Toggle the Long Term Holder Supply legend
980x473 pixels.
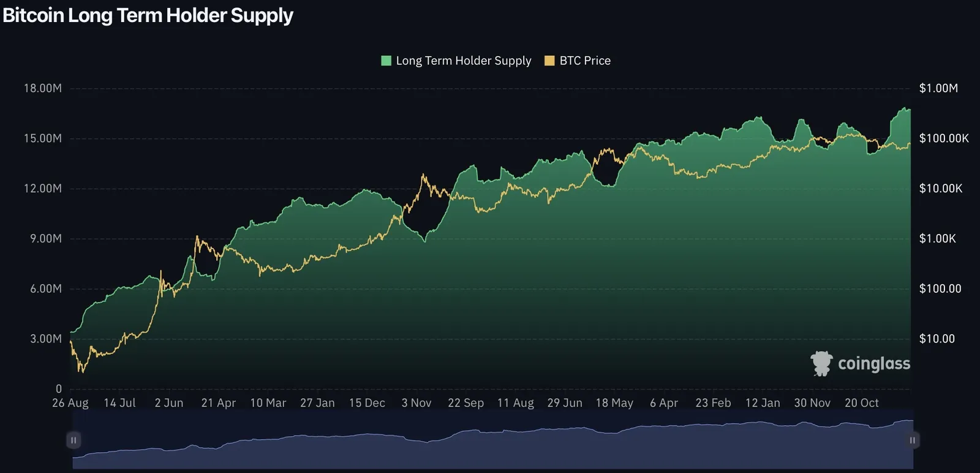pyautogui.click(x=456, y=61)
